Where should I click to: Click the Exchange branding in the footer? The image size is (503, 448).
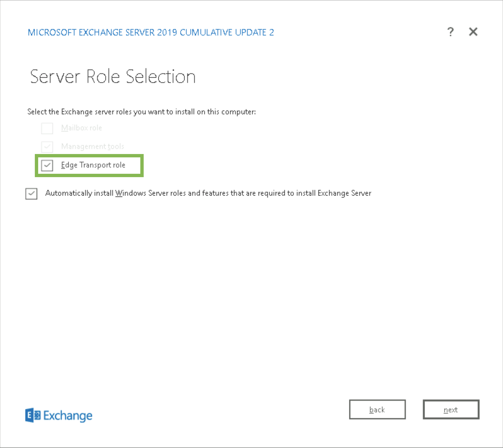(59, 416)
